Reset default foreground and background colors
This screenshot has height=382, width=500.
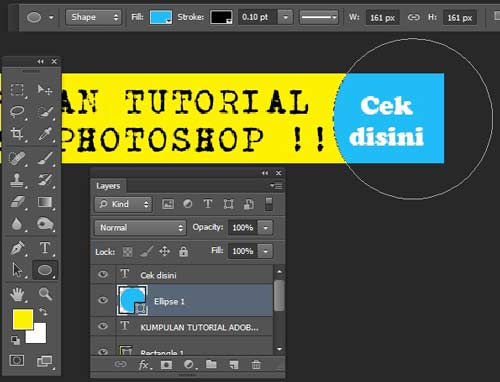(x=15, y=340)
